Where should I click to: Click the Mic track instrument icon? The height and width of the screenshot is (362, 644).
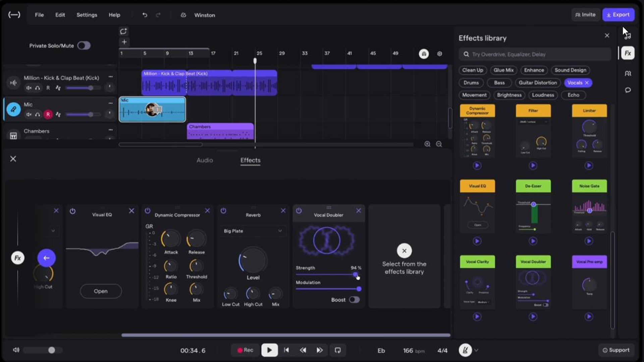[x=13, y=109]
